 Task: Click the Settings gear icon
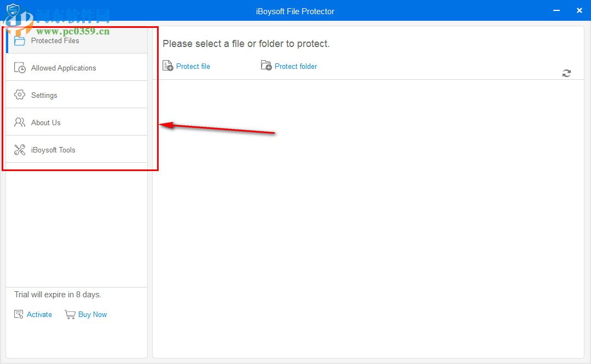tap(19, 95)
